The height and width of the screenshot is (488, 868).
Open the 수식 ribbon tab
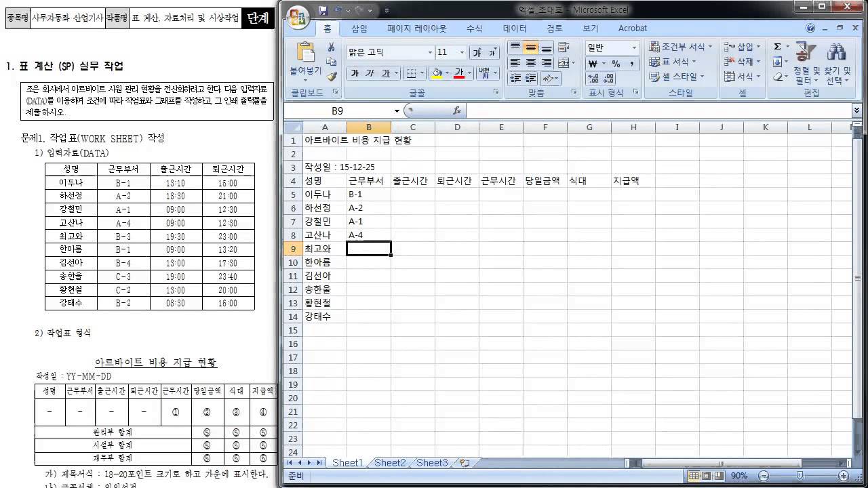tap(475, 28)
